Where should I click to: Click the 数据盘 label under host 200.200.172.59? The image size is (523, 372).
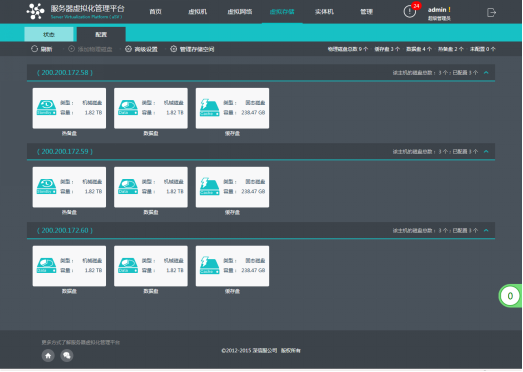coord(151,212)
